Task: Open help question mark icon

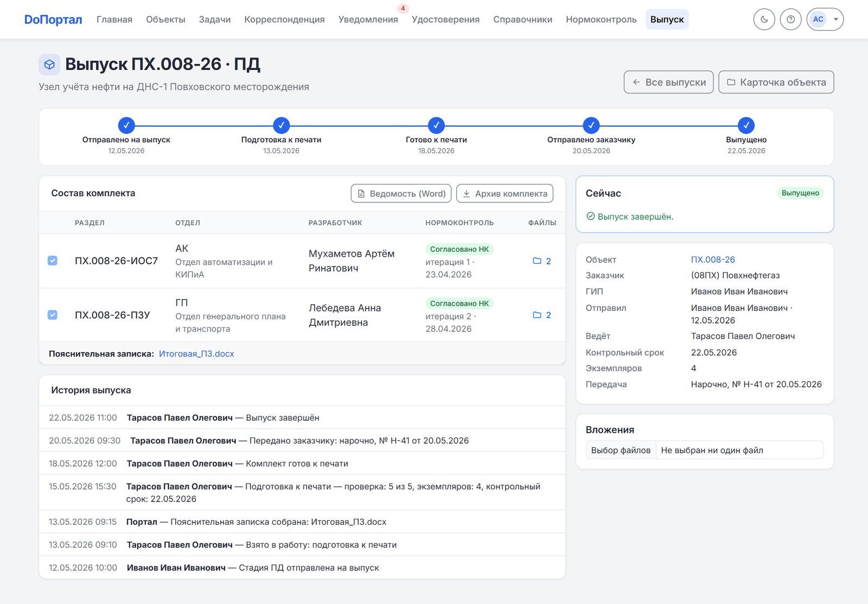Action: [790, 20]
